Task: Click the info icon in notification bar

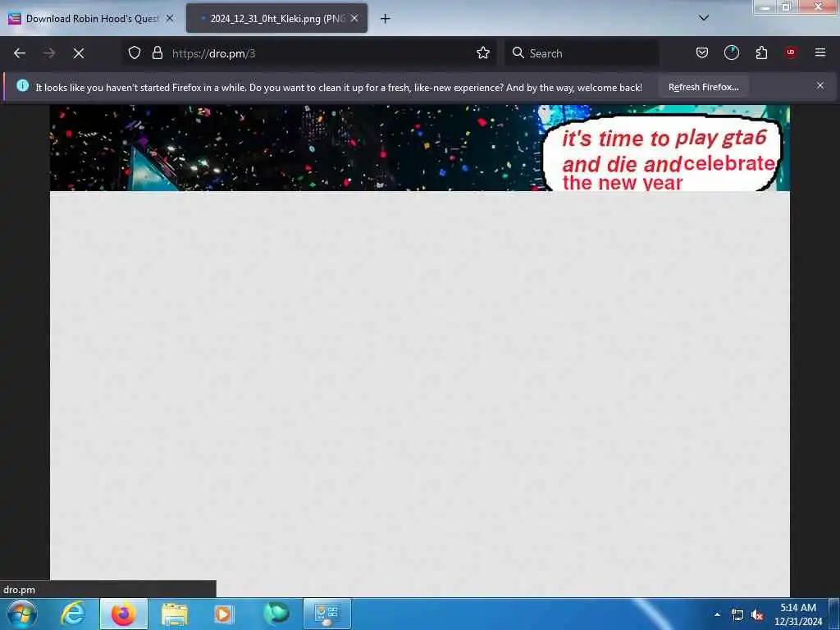Action: 22,85
